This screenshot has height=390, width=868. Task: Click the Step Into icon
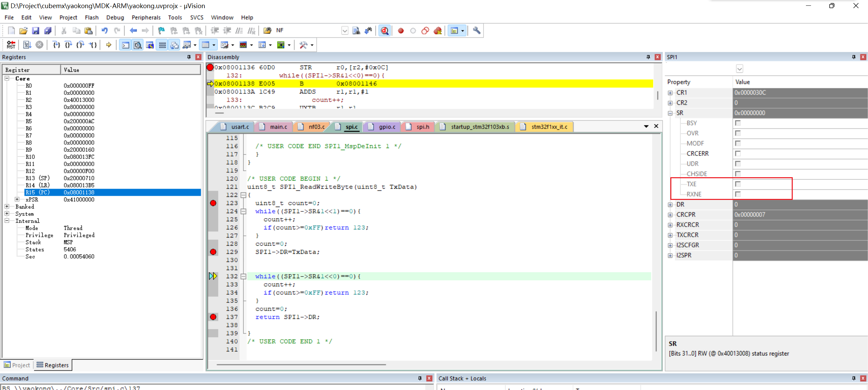[x=56, y=45]
